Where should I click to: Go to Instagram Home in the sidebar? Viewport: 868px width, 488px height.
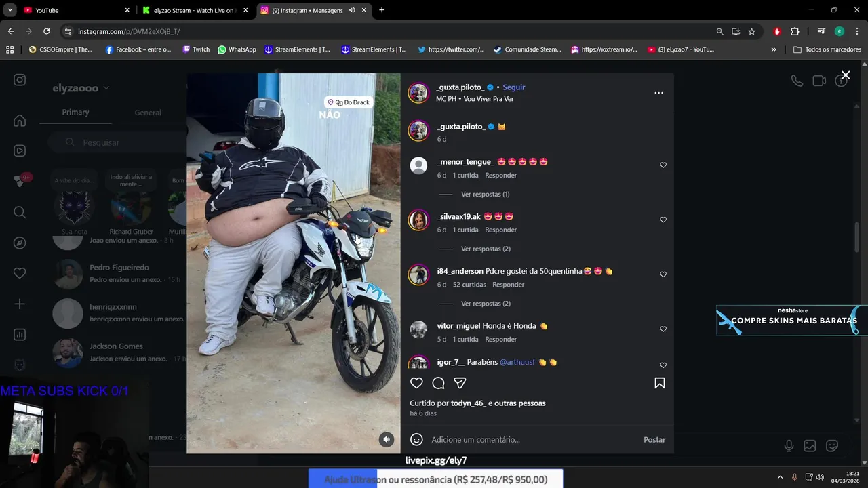tap(20, 121)
